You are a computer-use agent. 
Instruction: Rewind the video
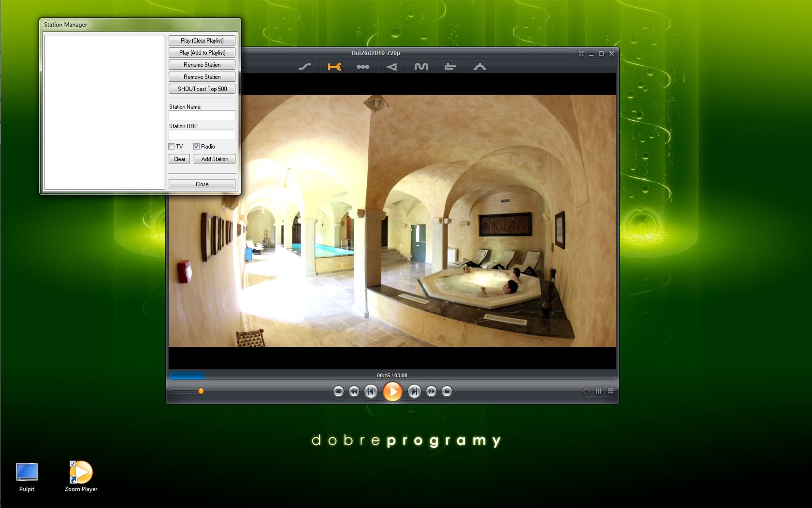pyautogui.click(x=354, y=391)
